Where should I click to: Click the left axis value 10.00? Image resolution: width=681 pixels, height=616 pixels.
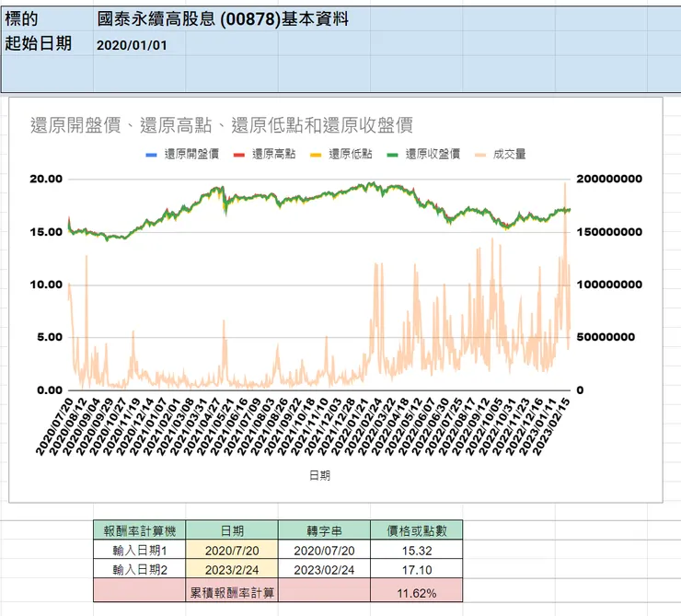[x=46, y=285]
